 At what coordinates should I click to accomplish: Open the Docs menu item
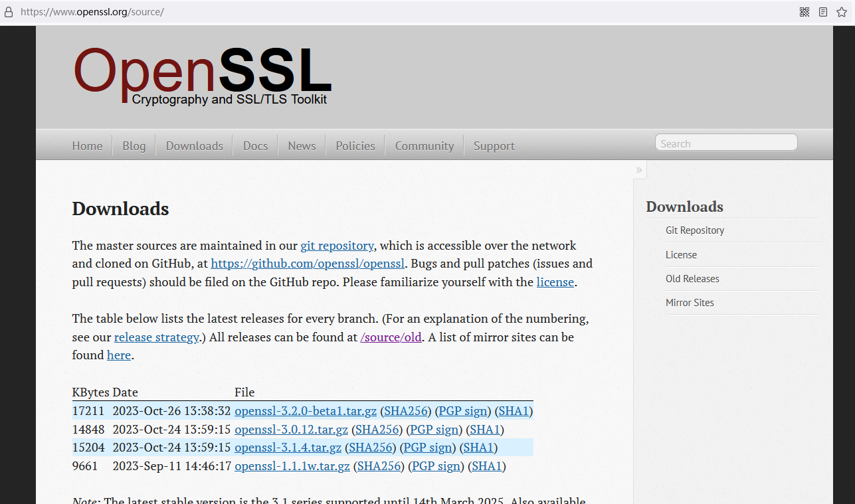pyautogui.click(x=255, y=146)
